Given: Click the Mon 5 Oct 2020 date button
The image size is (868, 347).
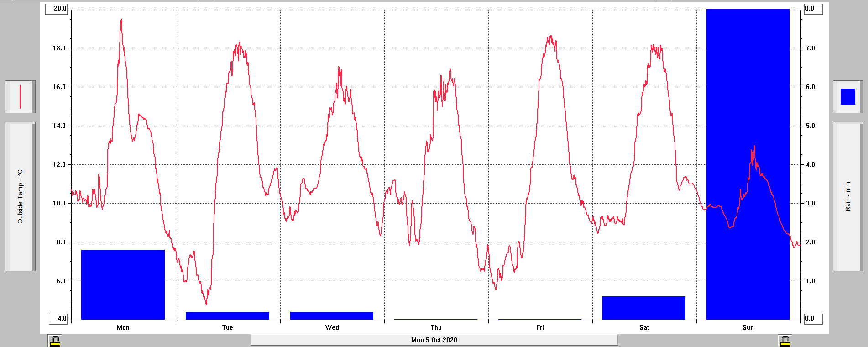Looking at the screenshot, I should click(x=434, y=340).
